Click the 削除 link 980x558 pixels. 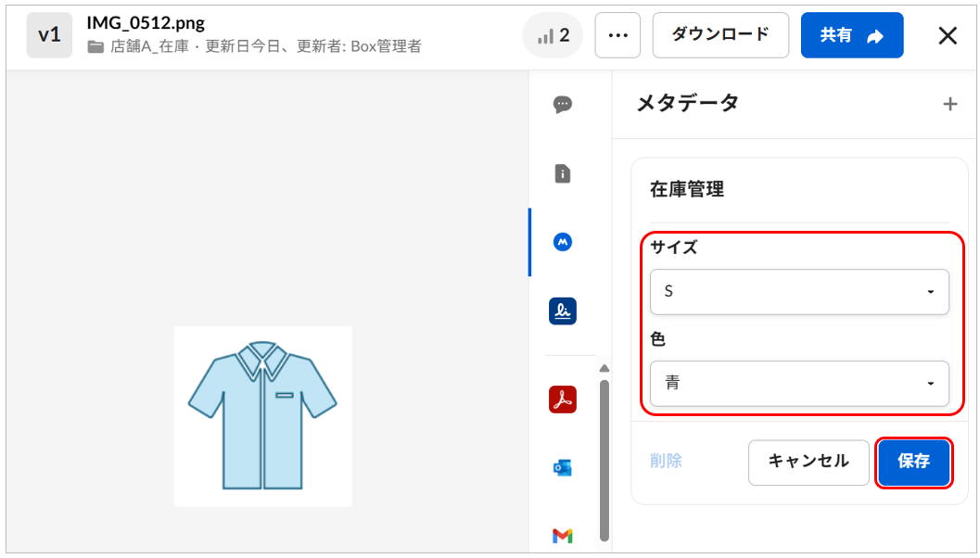666,462
